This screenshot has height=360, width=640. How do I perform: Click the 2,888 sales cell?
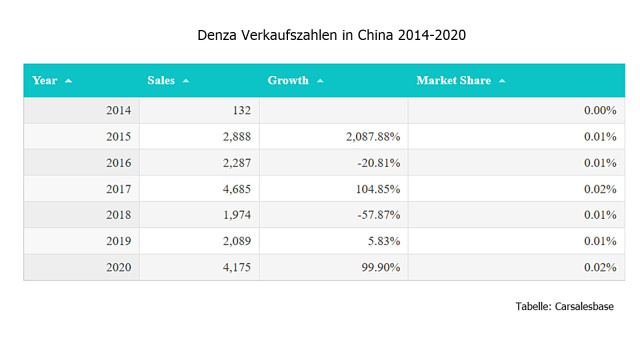tap(200, 136)
